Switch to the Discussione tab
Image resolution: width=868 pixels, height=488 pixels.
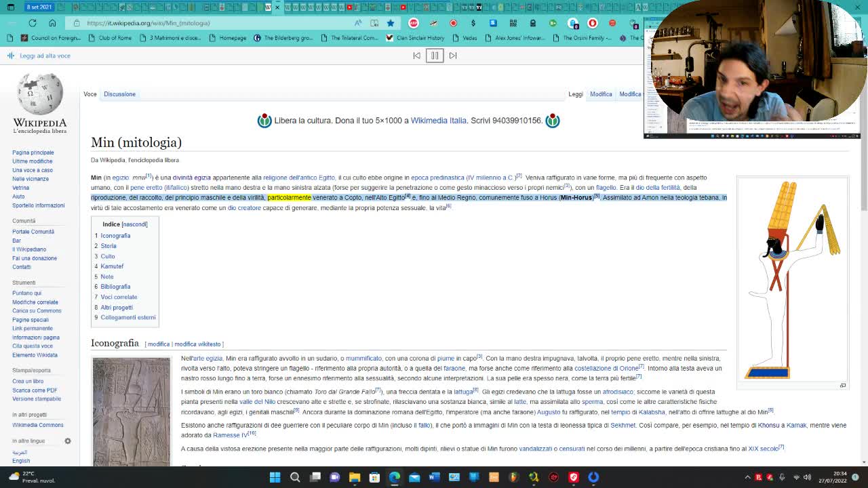pyautogui.click(x=119, y=94)
